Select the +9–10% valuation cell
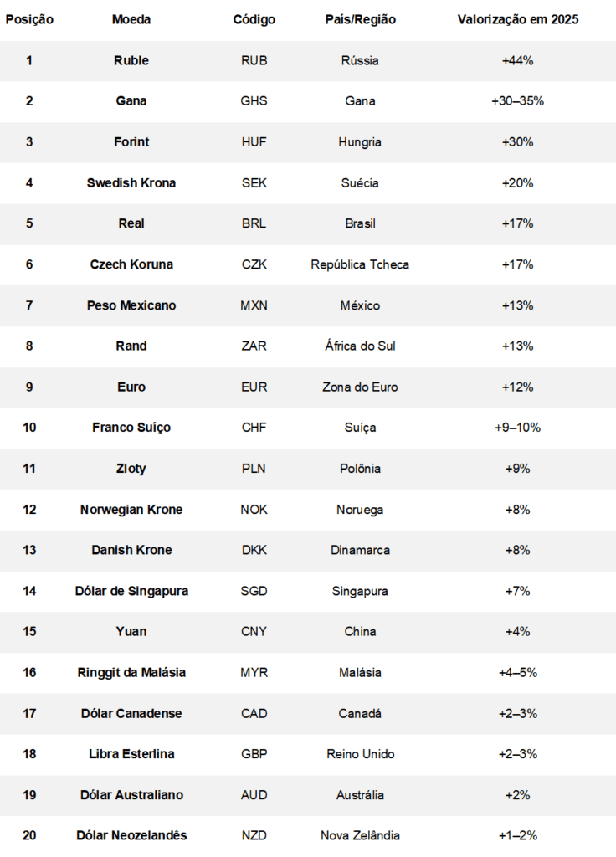The image size is (616, 857). click(x=517, y=428)
